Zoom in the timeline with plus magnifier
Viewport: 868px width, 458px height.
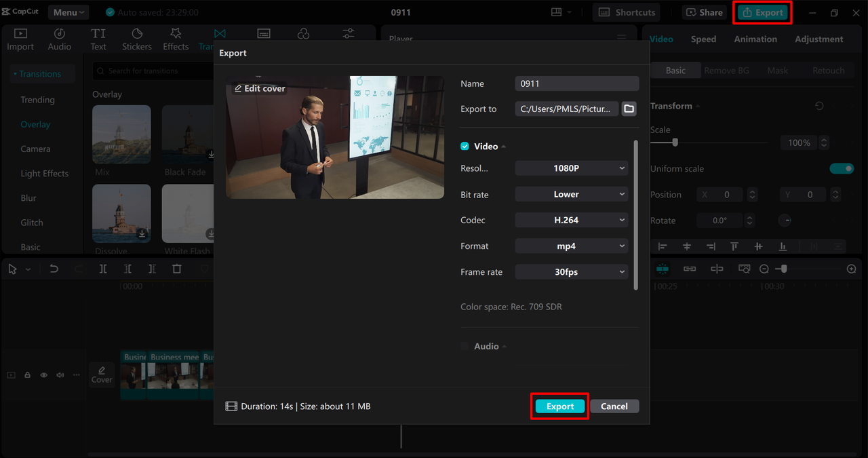(852, 269)
